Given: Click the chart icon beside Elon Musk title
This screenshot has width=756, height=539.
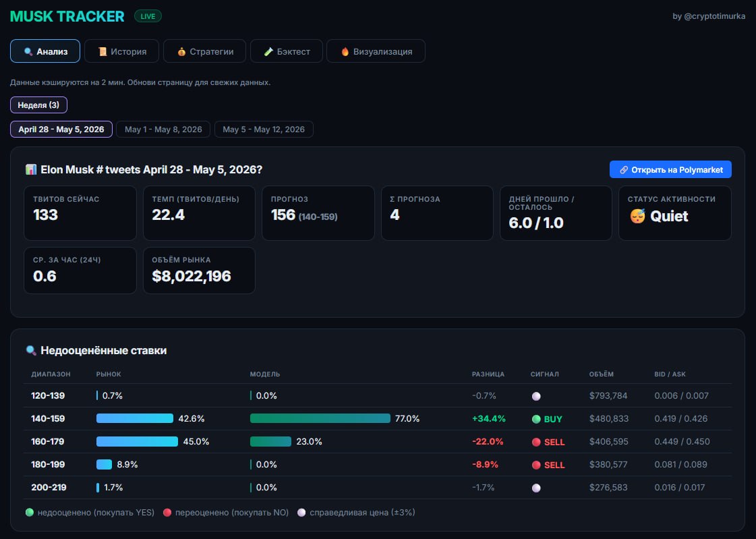Looking at the screenshot, I should coord(31,170).
